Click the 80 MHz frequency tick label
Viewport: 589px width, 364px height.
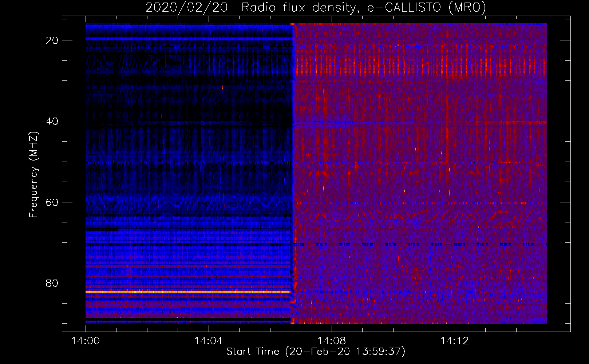[52, 283]
